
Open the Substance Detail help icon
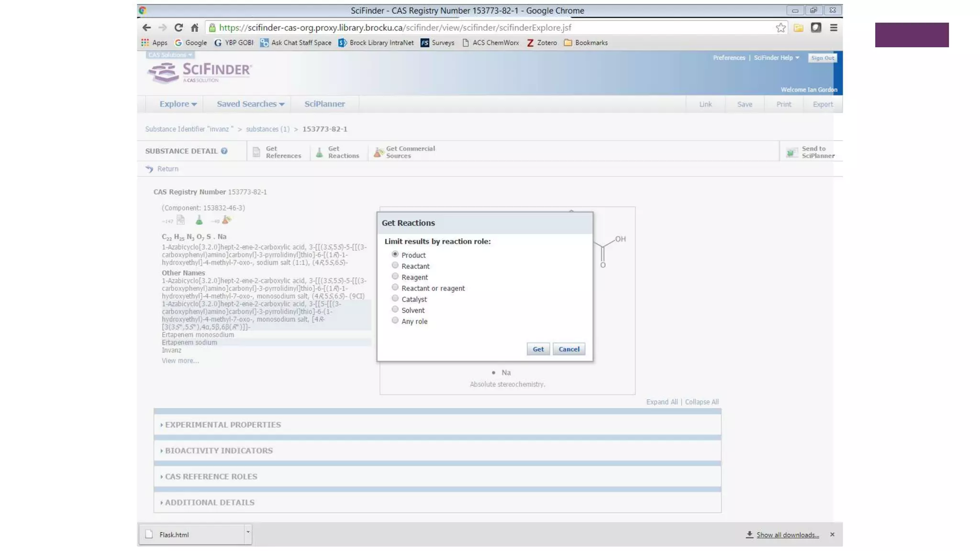(224, 151)
